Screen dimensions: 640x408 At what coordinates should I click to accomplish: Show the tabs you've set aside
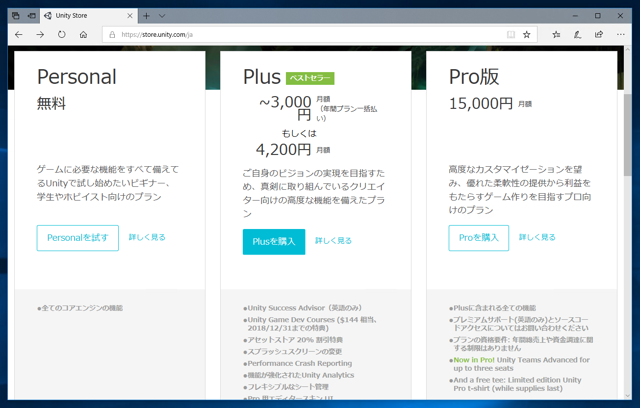click(16, 16)
